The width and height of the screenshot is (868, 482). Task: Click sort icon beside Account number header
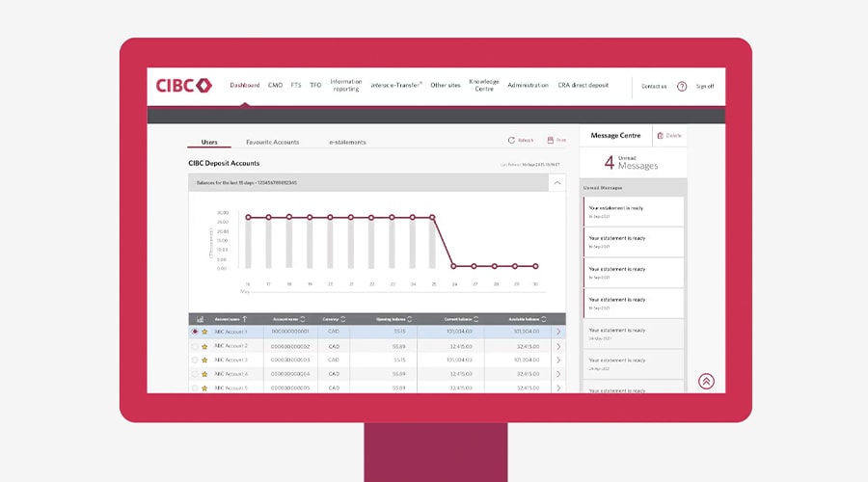point(302,319)
